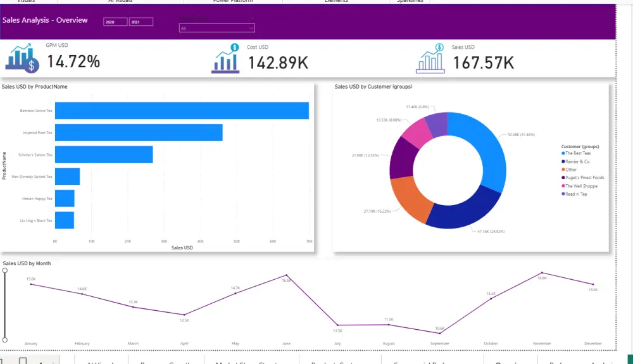
Task: Click the 'ProductName' y-axis title
Action: pyautogui.click(x=4, y=165)
